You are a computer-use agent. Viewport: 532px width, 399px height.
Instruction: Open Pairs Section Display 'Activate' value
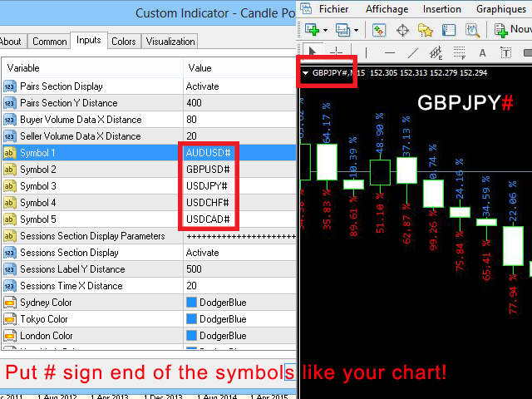pyautogui.click(x=202, y=86)
